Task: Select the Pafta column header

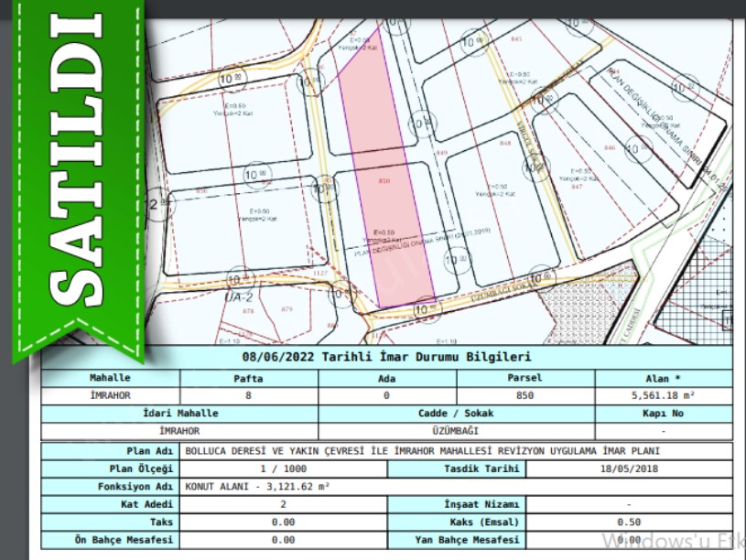Action: click(x=249, y=377)
